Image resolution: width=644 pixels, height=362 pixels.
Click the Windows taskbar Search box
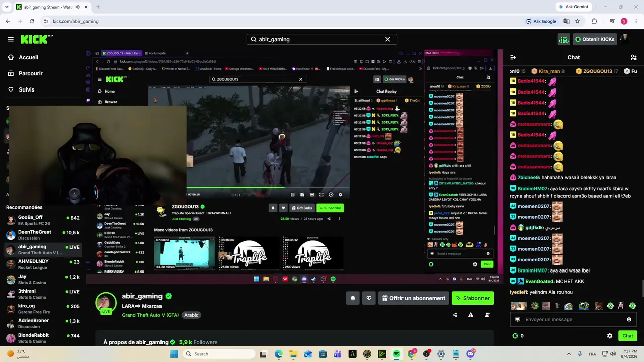pyautogui.click(x=219, y=354)
